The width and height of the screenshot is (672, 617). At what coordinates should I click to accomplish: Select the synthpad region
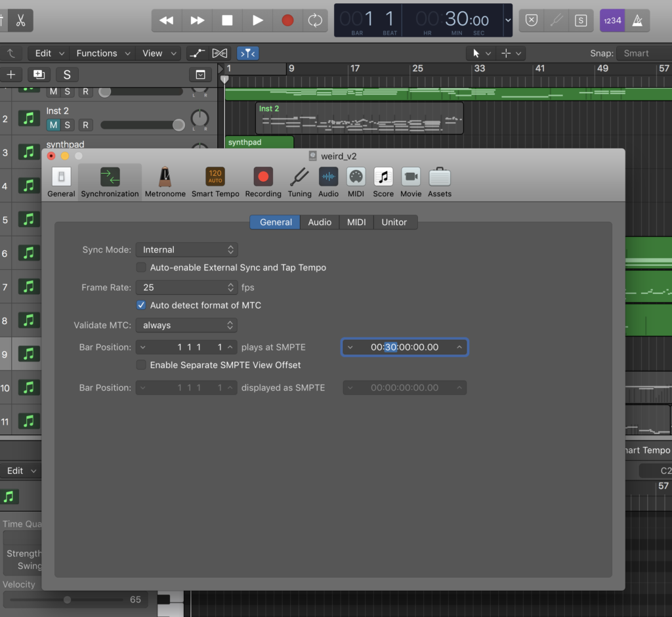pos(259,142)
